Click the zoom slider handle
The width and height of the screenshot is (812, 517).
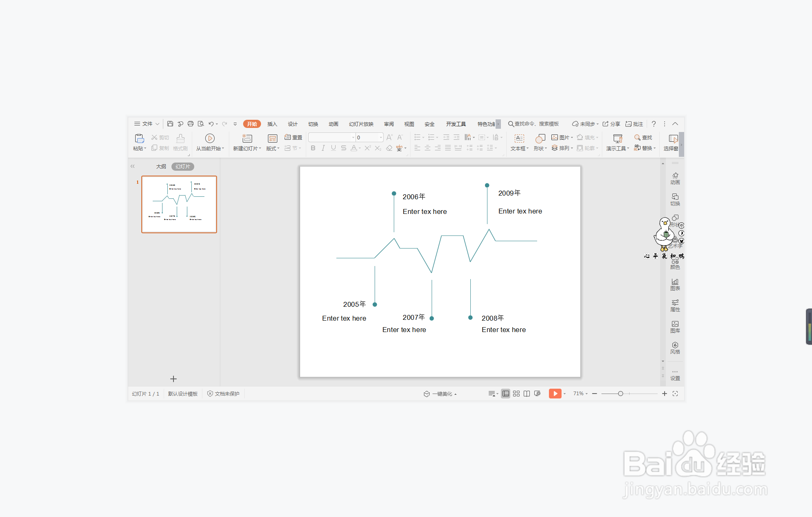click(620, 394)
